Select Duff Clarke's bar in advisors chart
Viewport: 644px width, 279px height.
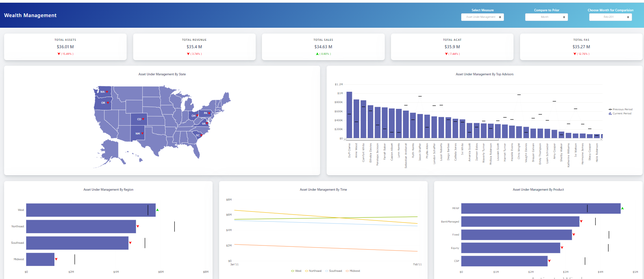pyautogui.click(x=349, y=115)
